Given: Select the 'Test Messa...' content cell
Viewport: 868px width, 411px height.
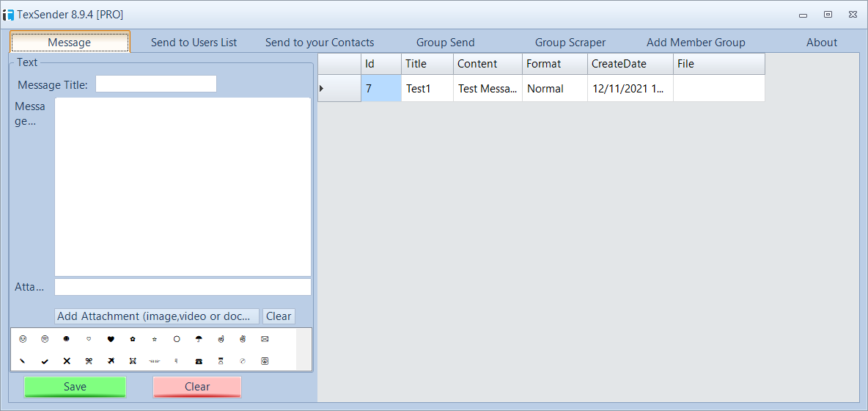Looking at the screenshot, I should [x=488, y=89].
